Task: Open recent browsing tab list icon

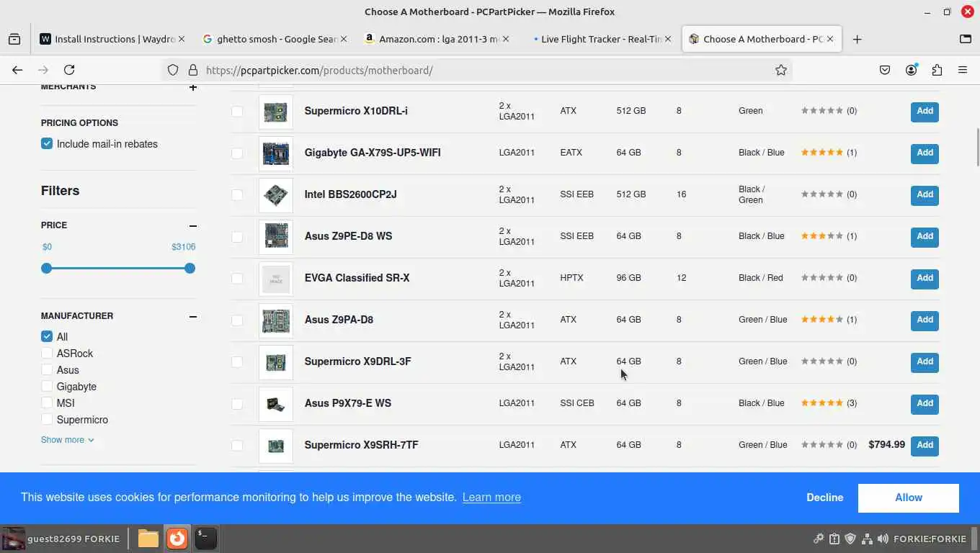Action: pos(14,39)
